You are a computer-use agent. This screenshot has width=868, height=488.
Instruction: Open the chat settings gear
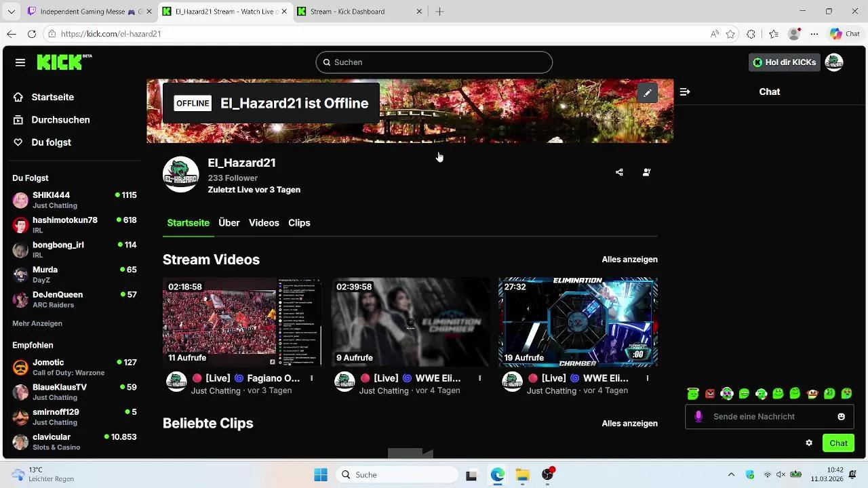click(x=808, y=443)
